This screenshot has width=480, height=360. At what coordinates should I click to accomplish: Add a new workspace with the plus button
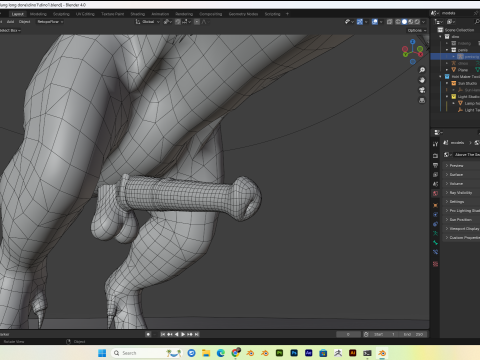287,14
